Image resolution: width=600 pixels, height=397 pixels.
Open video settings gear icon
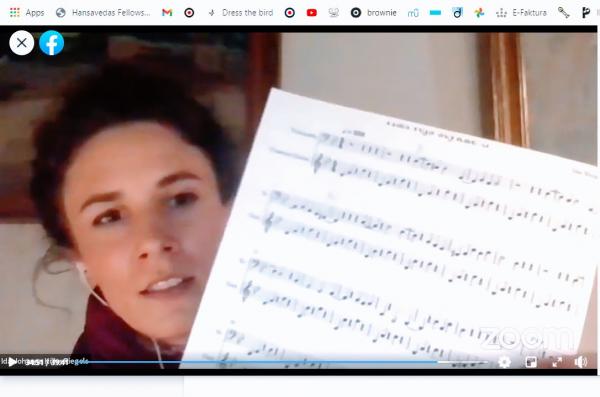504,362
